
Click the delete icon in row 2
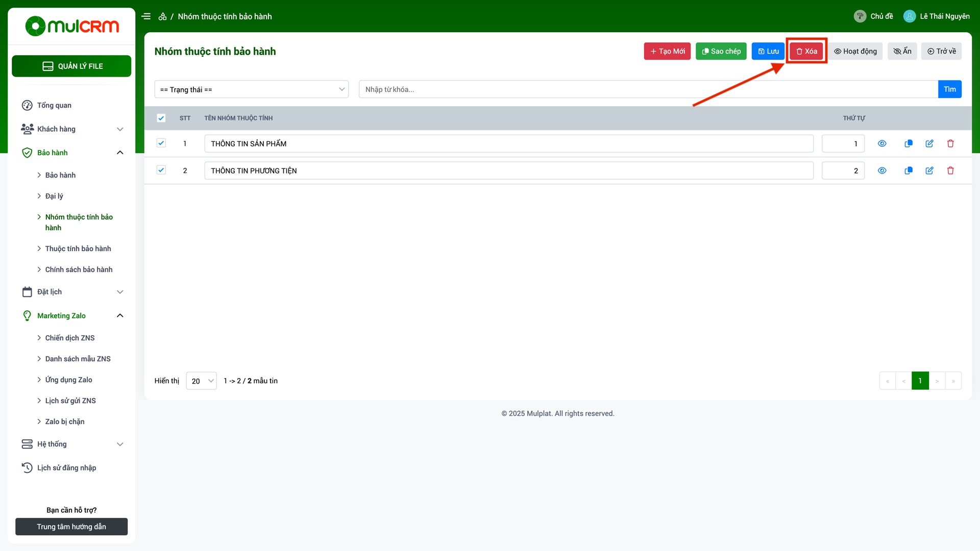[x=950, y=171]
